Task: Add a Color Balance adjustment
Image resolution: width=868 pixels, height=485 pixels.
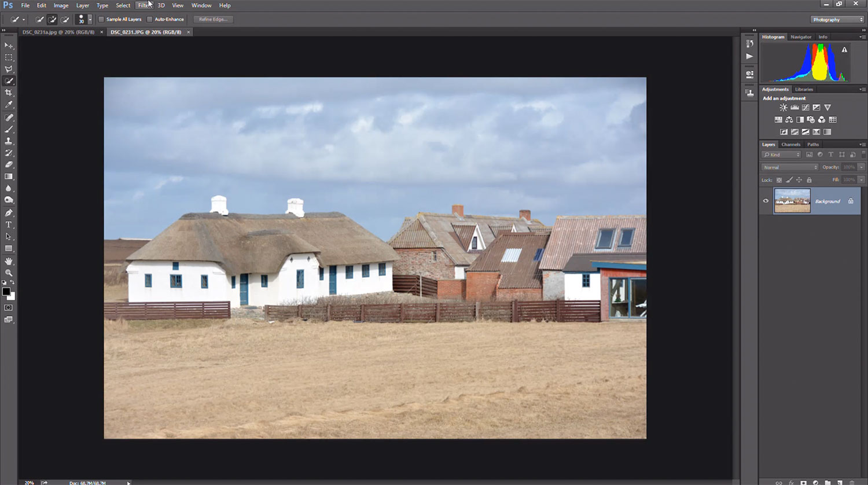Action: click(x=789, y=120)
